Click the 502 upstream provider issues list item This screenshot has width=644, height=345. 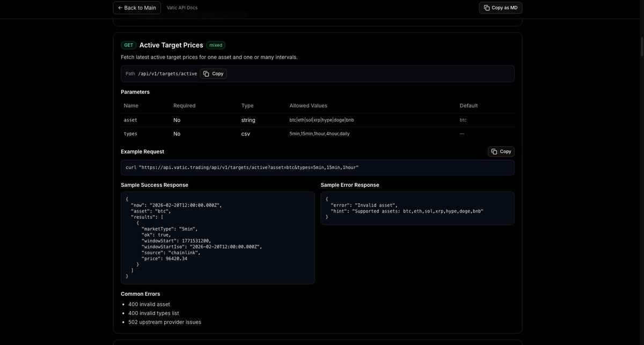[165, 321]
